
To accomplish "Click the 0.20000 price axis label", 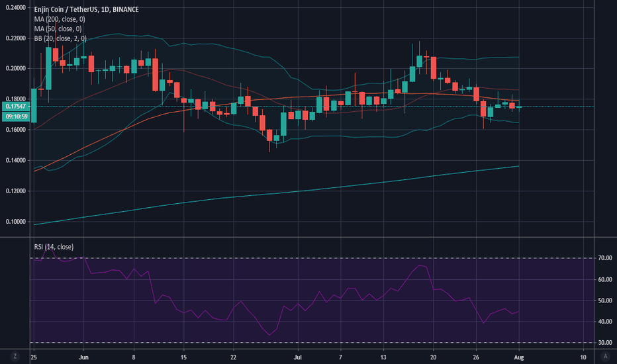I will point(16,68).
